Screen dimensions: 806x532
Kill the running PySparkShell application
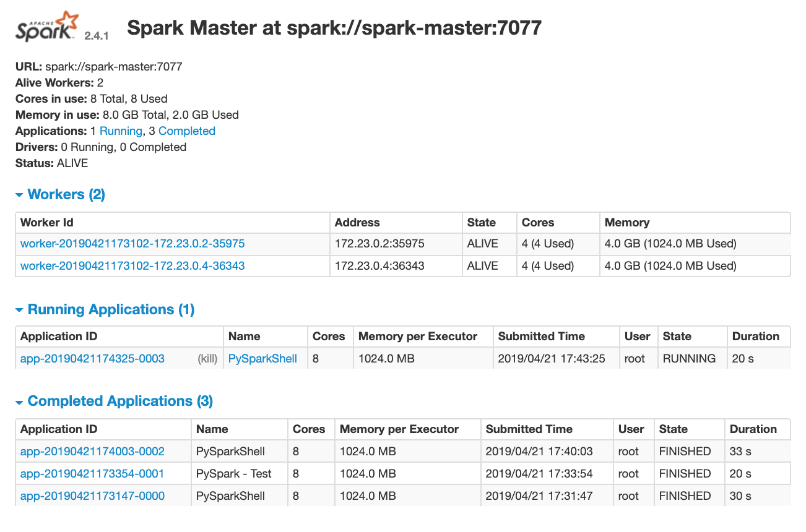(x=207, y=359)
